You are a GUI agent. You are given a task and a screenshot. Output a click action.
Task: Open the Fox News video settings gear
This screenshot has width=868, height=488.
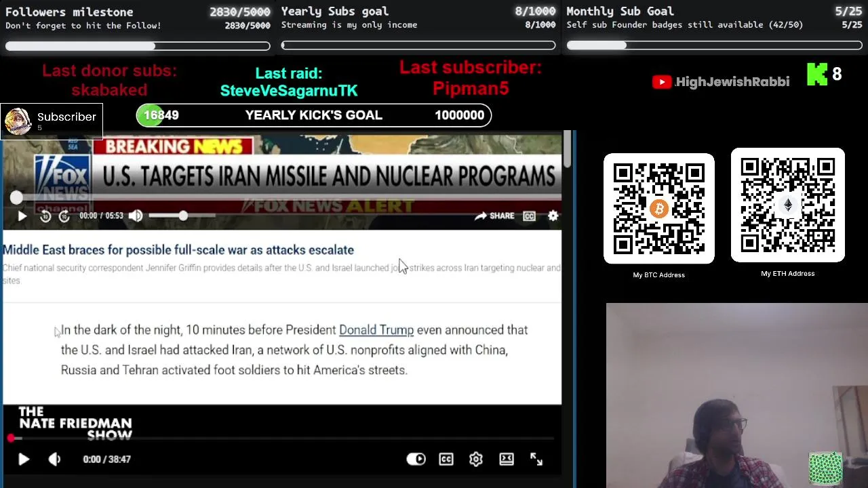click(553, 216)
